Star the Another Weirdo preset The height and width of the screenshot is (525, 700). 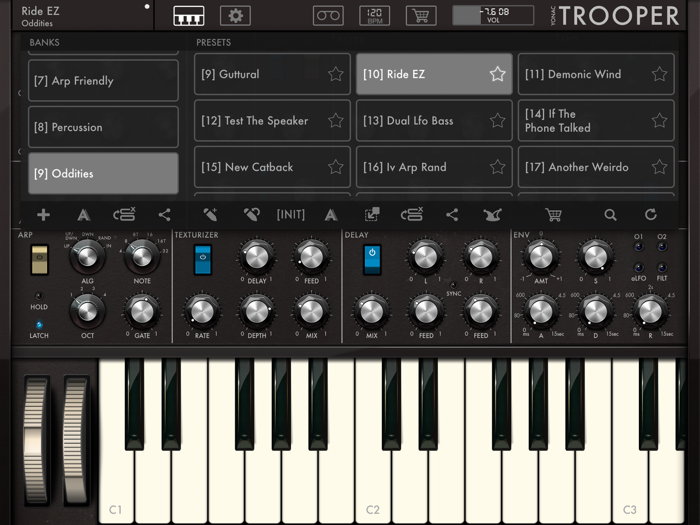tap(659, 167)
